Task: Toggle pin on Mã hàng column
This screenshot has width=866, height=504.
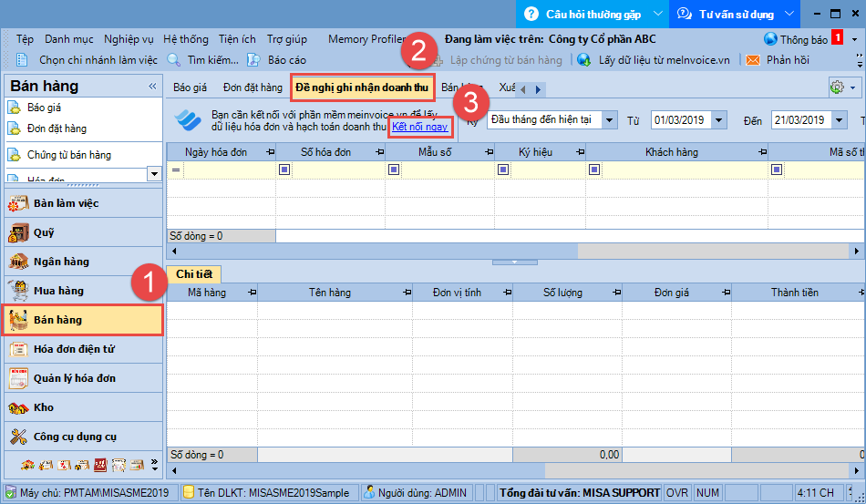Action: 252,292
